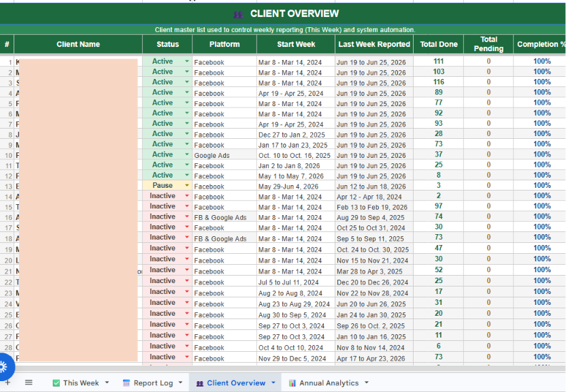This screenshot has width=566, height=392.
Task: Select the # column header cell
Action: click(x=7, y=44)
